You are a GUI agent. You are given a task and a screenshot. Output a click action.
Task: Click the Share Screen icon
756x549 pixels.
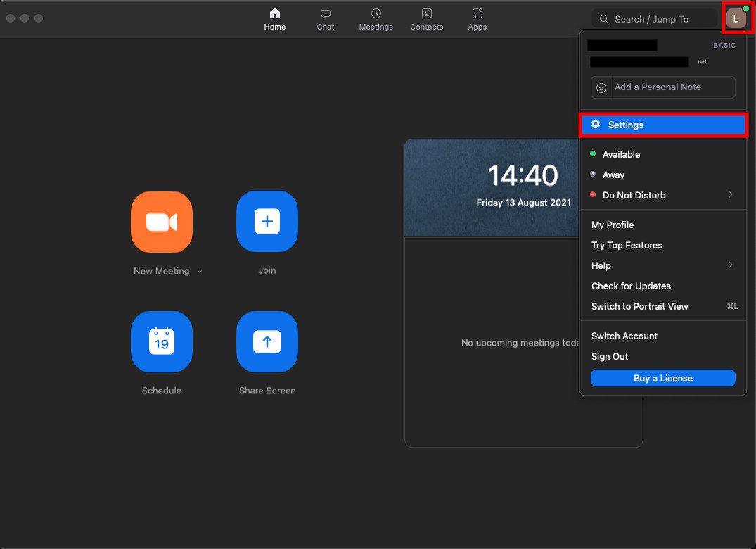267,342
